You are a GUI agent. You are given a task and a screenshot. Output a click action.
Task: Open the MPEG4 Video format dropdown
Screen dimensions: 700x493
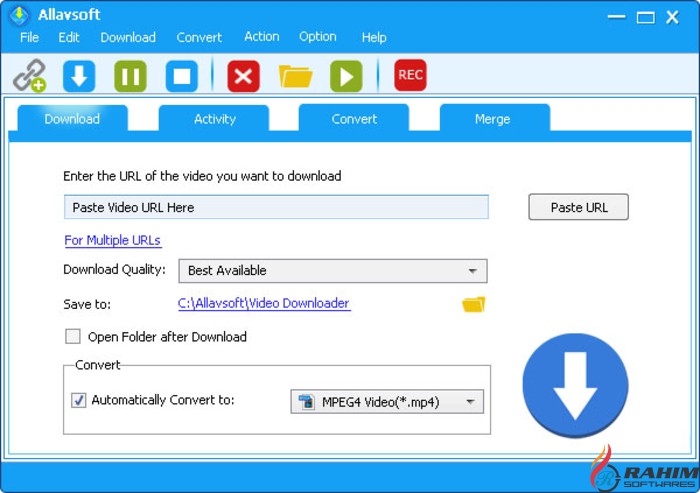tap(387, 401)
